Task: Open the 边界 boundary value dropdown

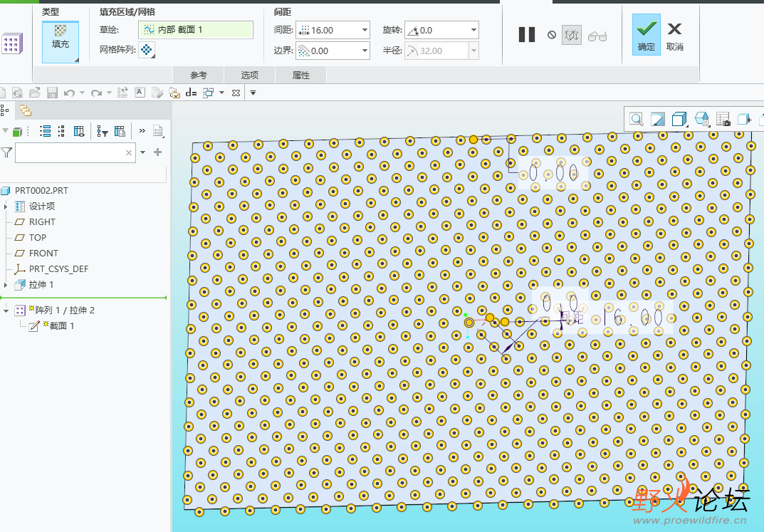Action: [365, 51]
